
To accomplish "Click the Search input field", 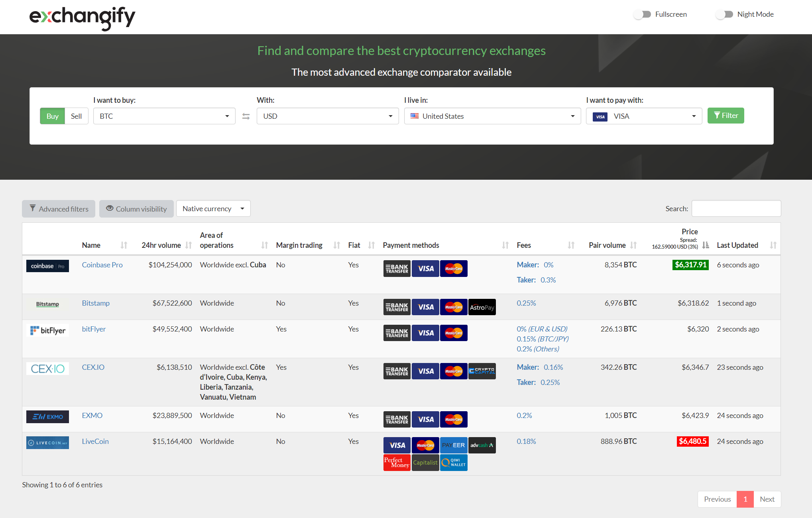I will click(736, 209).
